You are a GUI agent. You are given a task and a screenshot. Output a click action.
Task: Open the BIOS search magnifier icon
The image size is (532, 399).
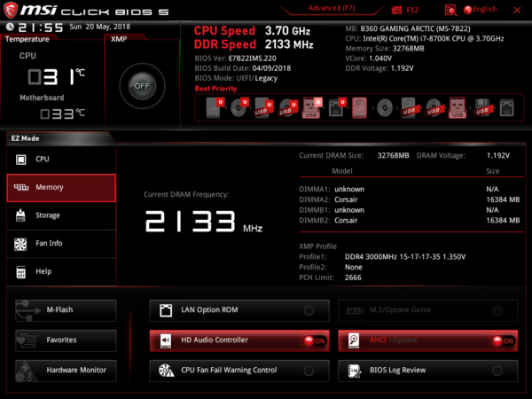(450, 10)
